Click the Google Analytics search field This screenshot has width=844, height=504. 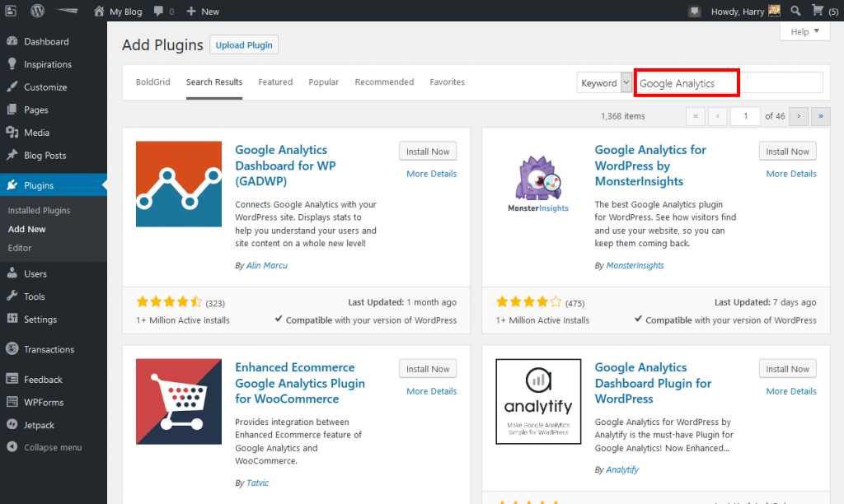pyautogui.click(x=686, y=82)
